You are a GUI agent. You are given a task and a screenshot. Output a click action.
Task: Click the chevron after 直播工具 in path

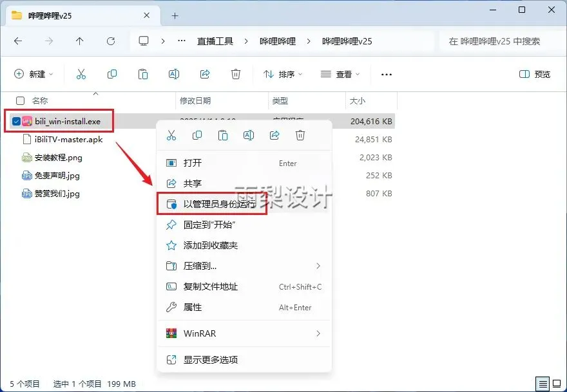tap(246, 41)
